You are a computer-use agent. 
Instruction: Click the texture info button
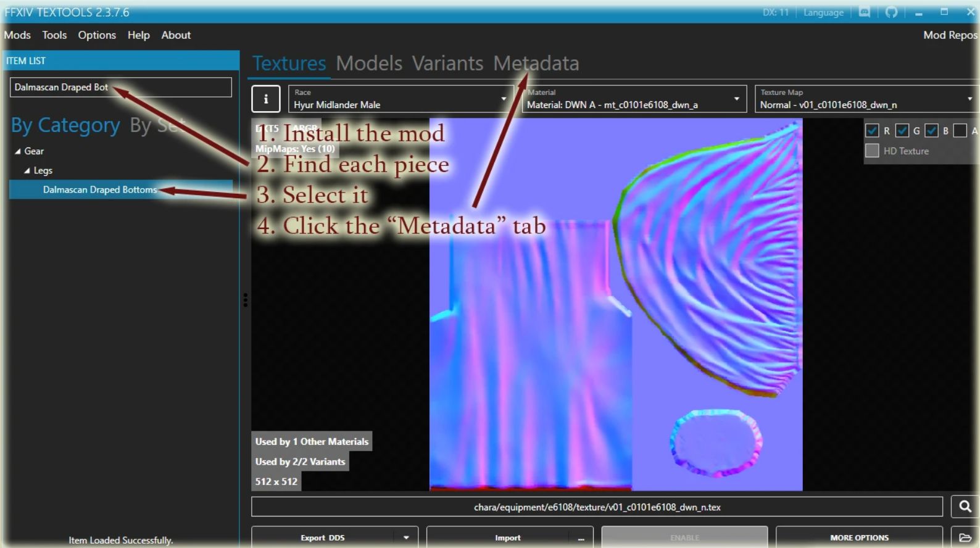266,99
